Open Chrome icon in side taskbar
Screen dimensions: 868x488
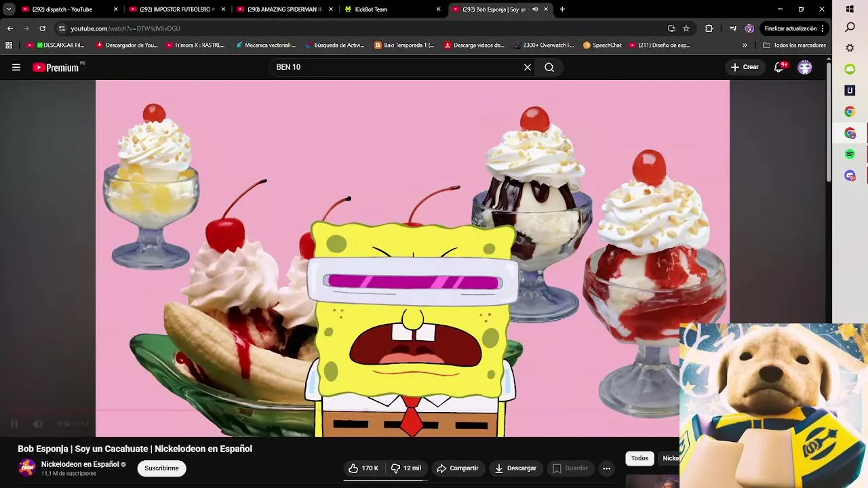click(x=850, y=112)
